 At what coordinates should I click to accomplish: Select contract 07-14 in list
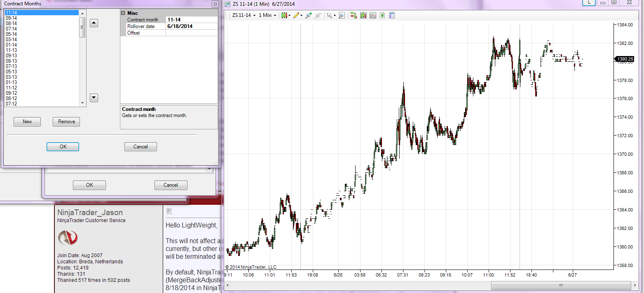tap(42, 29)
